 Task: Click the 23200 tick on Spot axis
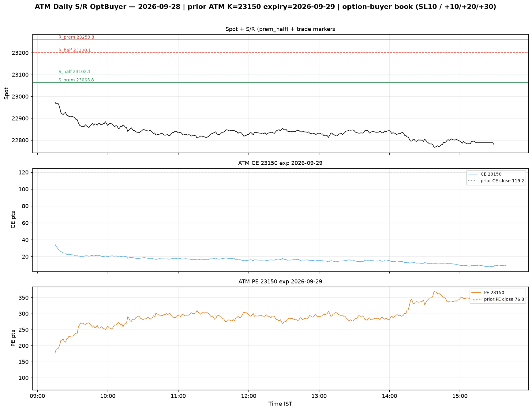(x=20, y=53)
